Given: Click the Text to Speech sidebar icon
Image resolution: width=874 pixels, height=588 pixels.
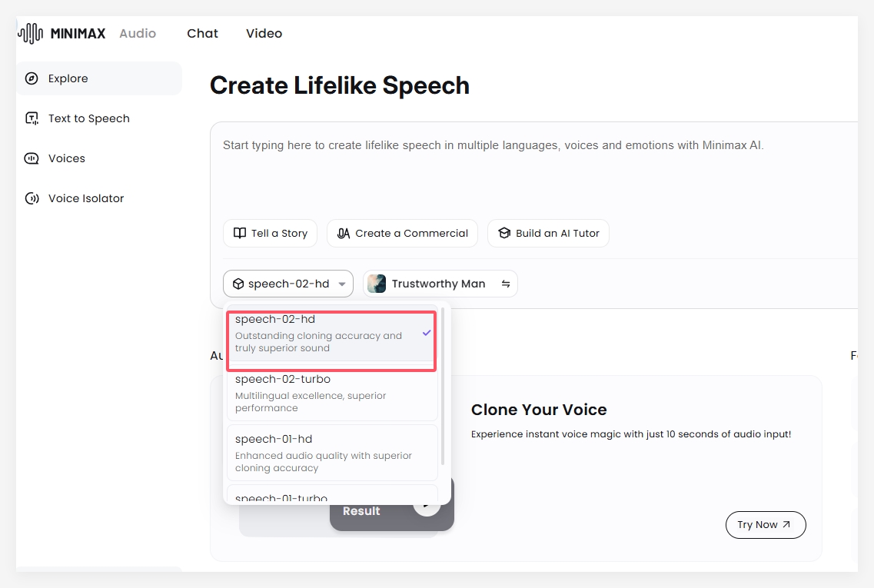Looking at the screenshot, I should click(32, 118).
